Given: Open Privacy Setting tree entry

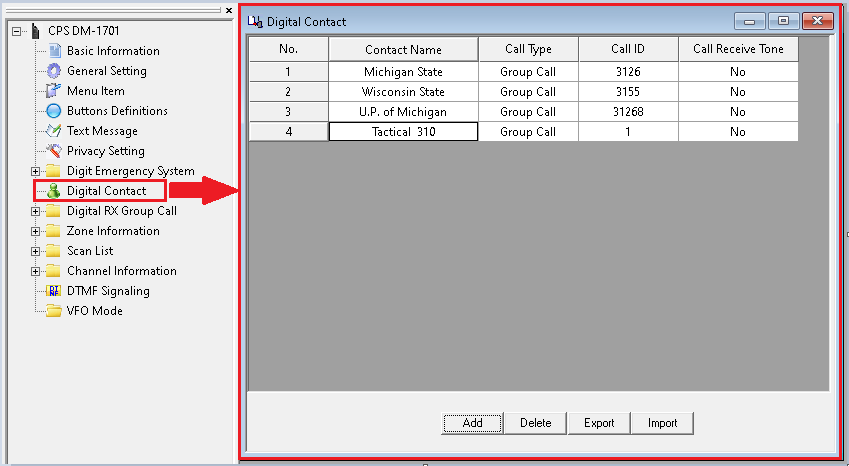Looking at the screenshot, I should click(x=106, y=151).
